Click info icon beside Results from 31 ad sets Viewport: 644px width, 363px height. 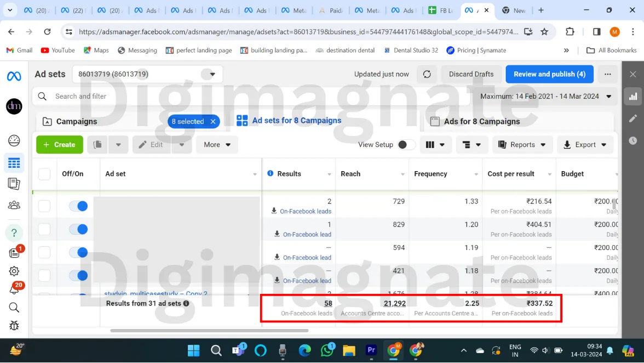pyautogui.click(x=186, y=303)
